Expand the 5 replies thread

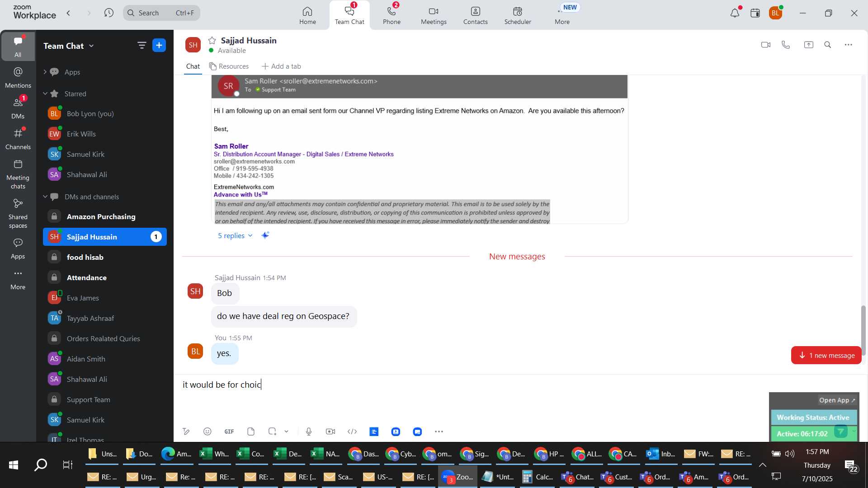tap(235, 235)
